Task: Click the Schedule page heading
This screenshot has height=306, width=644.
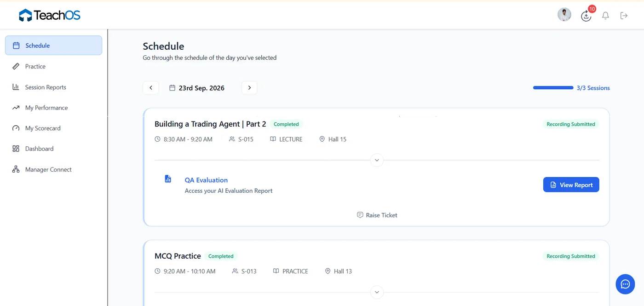Action: [x=163, y=46]
